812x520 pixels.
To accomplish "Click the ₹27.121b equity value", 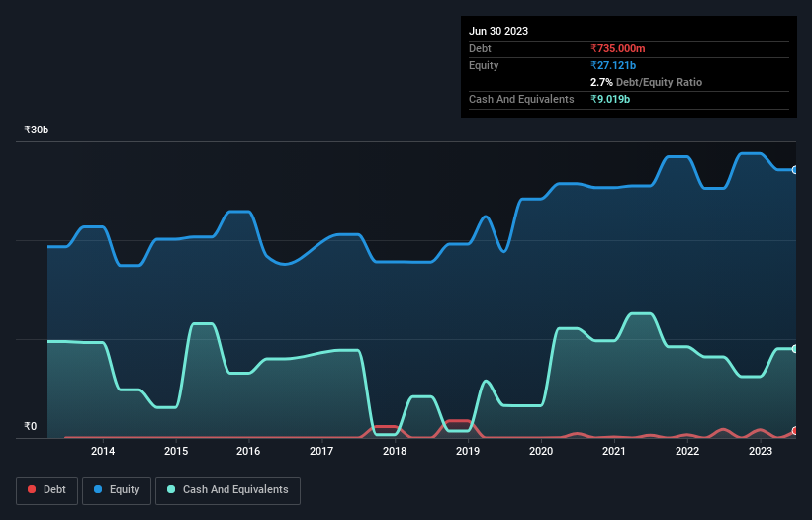I will [613, 65].
